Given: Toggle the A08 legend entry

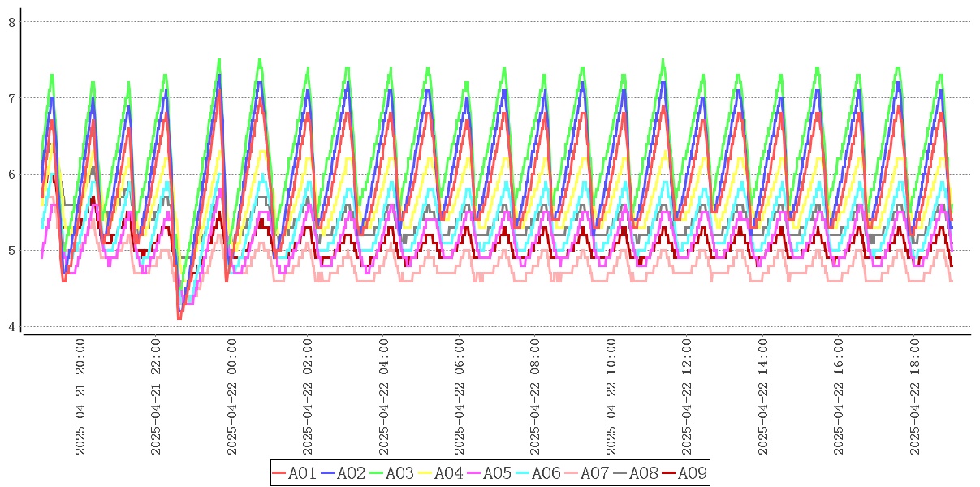Looking at the screenshot, I should click(635, 473).
